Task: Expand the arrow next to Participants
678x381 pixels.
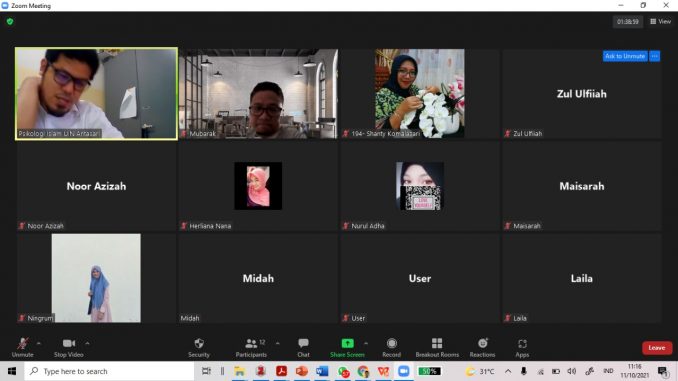Action: [x=278, y=343]
